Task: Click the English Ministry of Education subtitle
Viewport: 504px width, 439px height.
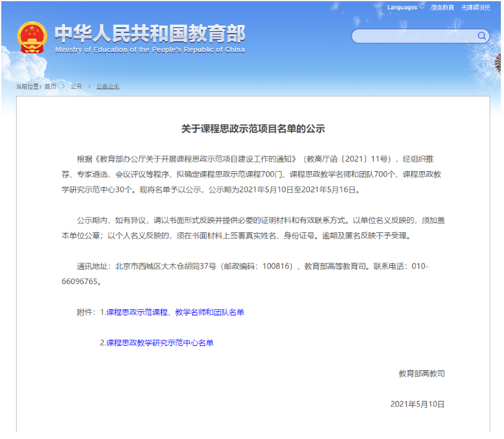Action: [150, 50]
